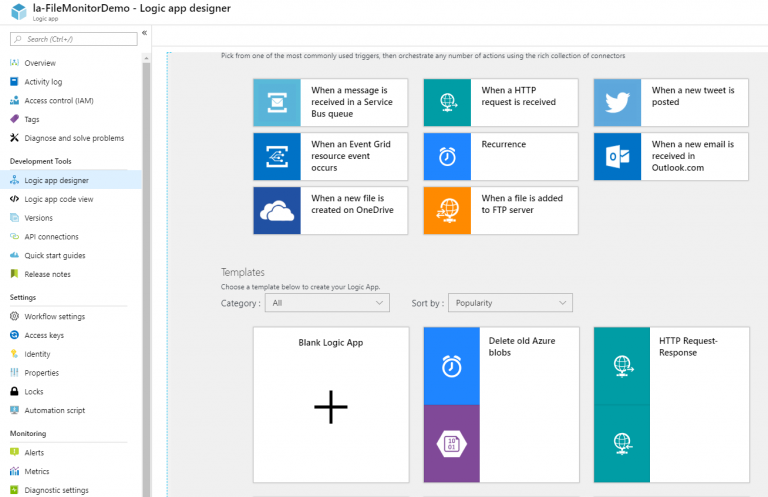Choose HTTP Request-Response template title
This screenshot has height=497, width=768.
[688, 347]
